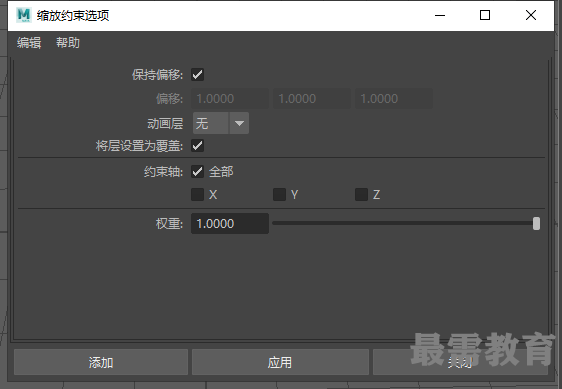Viewport: 562px width, 389px height.
Task: Click the second 偏移 value field
Action: [312, 99]
